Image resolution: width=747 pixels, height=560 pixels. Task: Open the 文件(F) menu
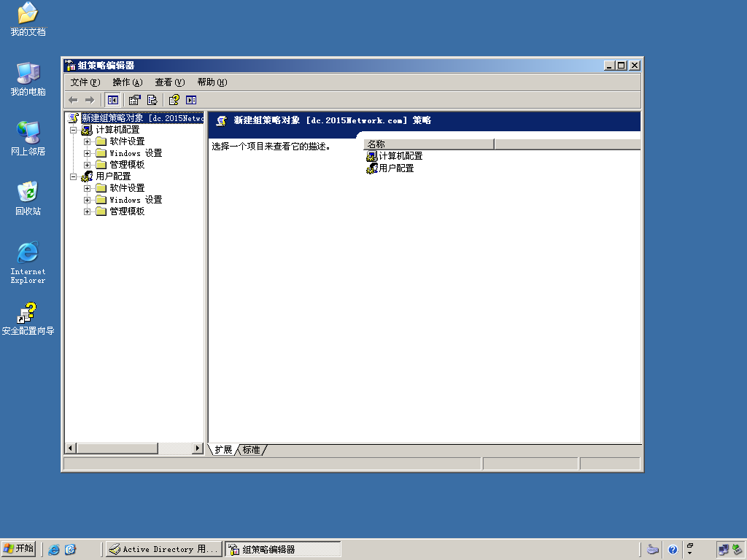(85, 82)
